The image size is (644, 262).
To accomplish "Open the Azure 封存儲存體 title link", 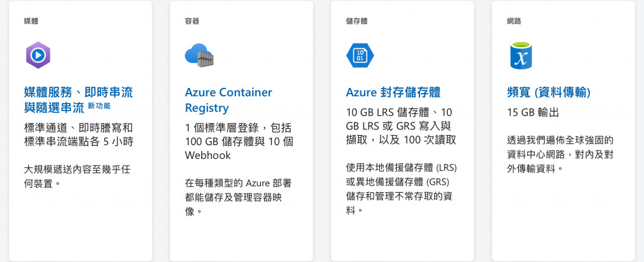I will tap(393, 92).
